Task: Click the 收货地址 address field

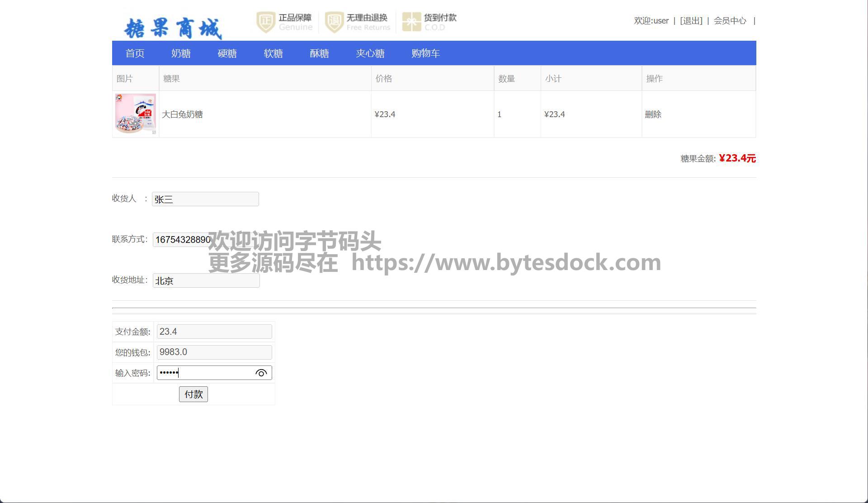Action: point(206,280)
